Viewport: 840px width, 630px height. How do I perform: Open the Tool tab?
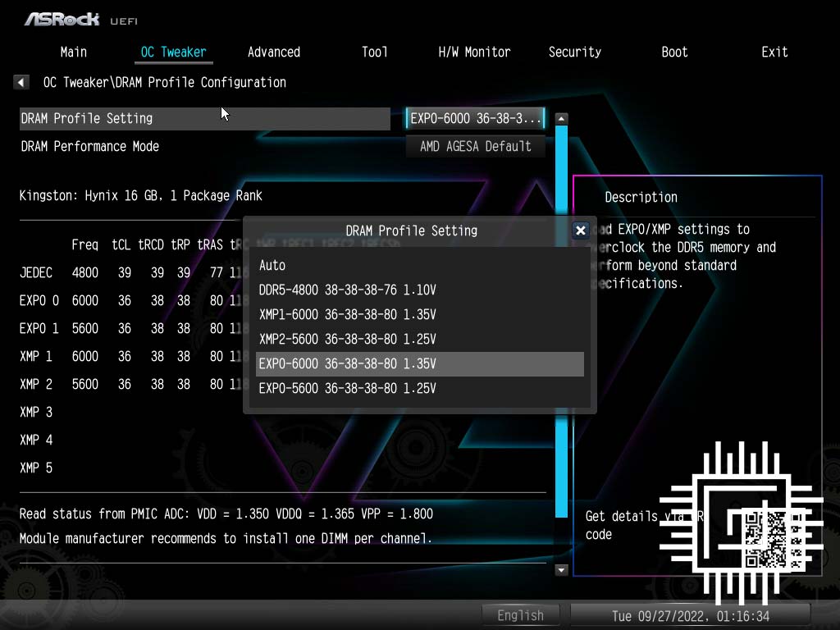(374, 52)
